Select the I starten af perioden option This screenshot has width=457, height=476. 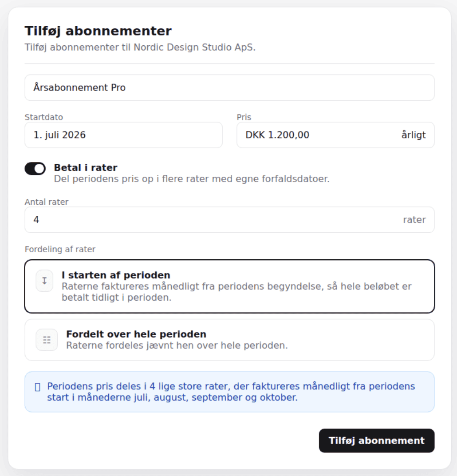[229, 286]
